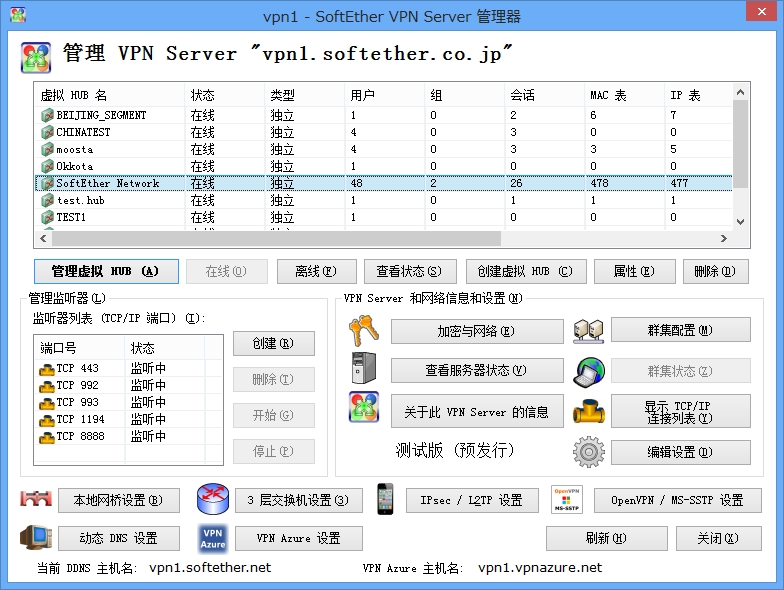Click the title bar application icon
The image size is (784, 590).
[x=18, y=15]
